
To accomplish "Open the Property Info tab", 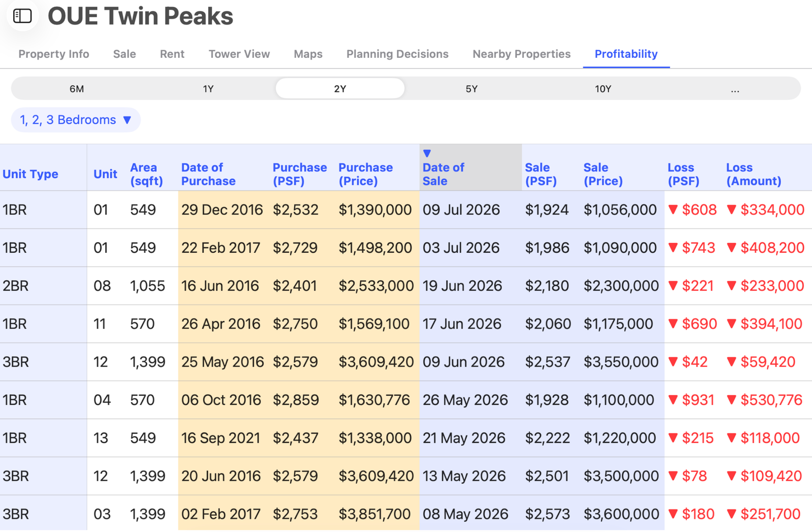I will [x=54, y=54].
